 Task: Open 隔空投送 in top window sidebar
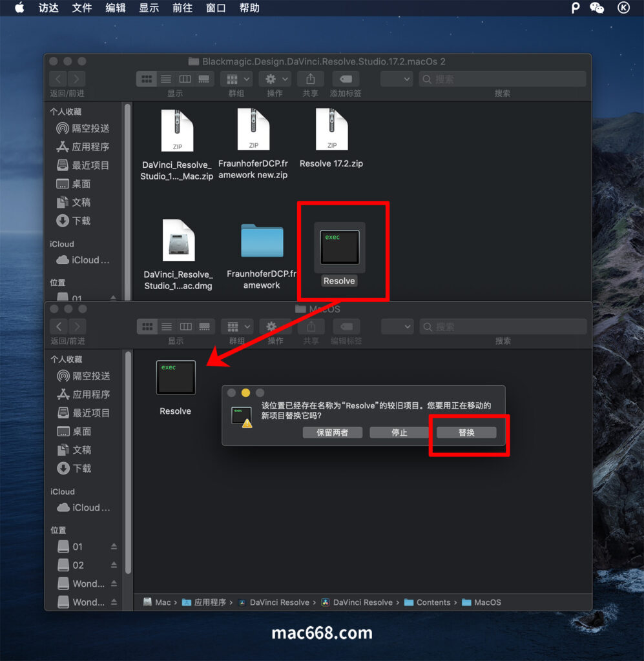pyautogui.click(x=83, y=128)
